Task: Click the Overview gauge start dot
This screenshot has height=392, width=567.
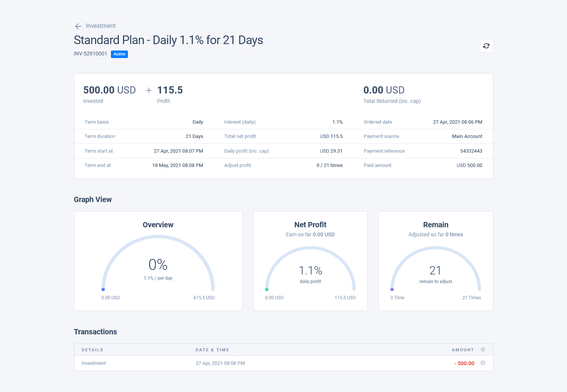Action: [x=103, y=289]
